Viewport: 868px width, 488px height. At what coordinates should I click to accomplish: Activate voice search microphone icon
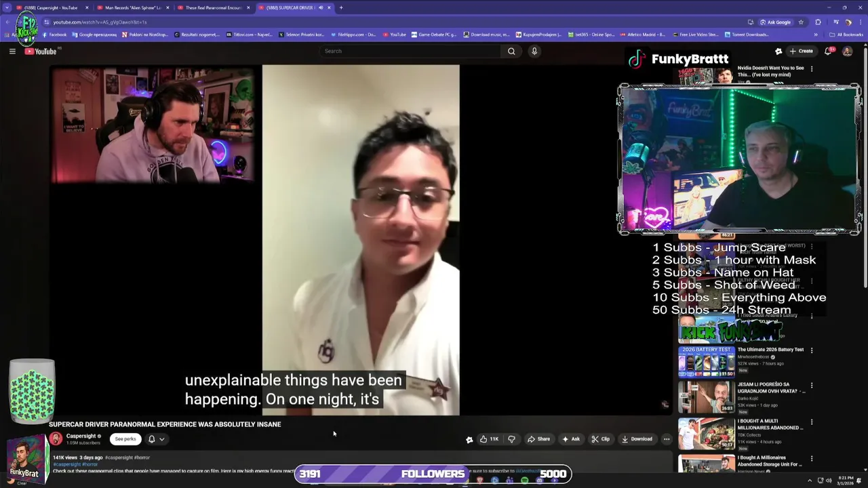click(534, 51)
